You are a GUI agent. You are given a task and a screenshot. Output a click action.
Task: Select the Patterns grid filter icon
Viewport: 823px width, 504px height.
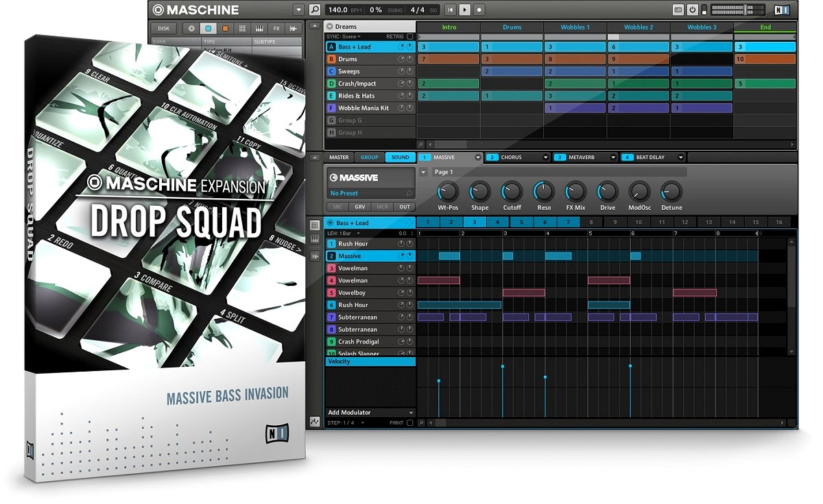pyautogui.click(x=242, y=29)
